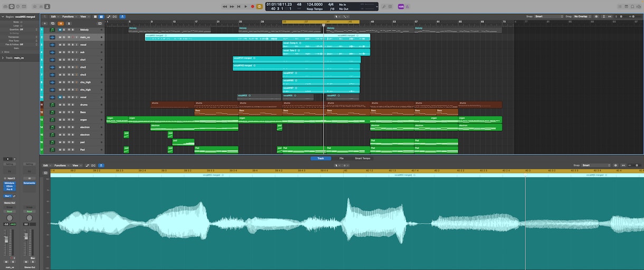The width and height of the screenshot is (644, 270).
Task: Click the Add Track plus button
Action: coord(45,23)
